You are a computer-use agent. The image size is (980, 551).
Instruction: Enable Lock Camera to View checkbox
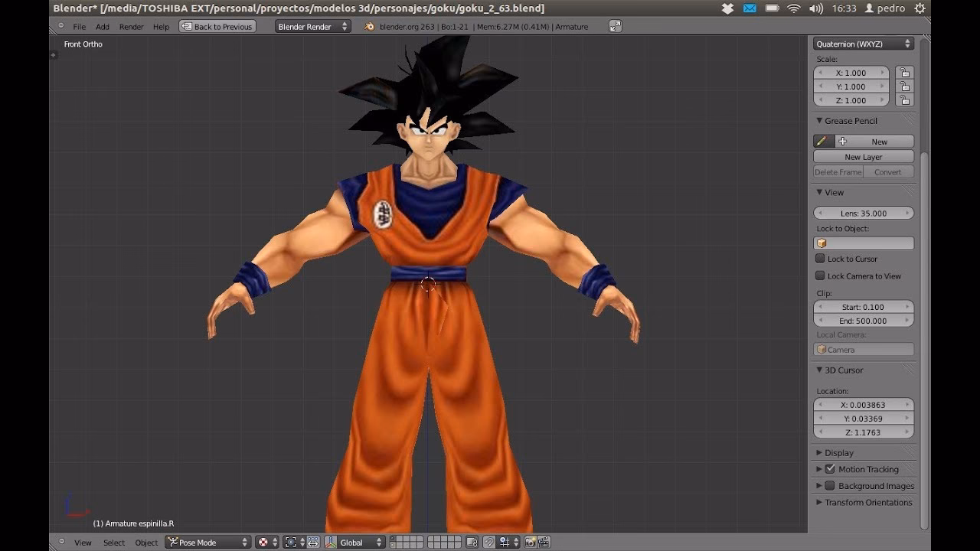click(820, 275)
